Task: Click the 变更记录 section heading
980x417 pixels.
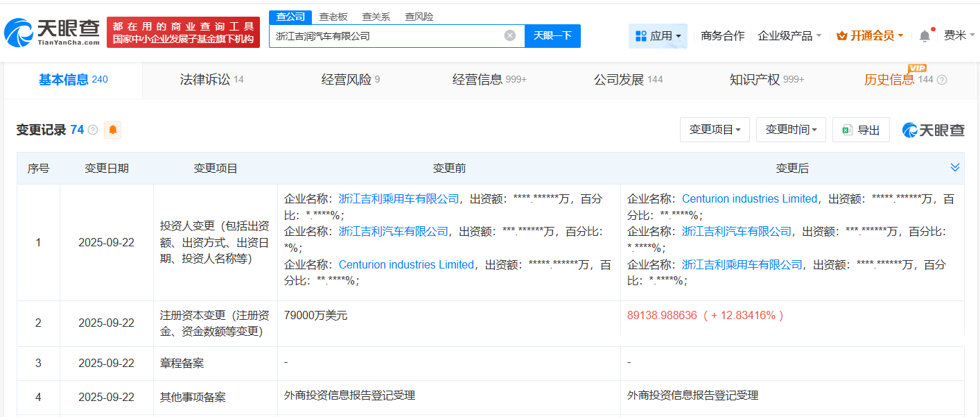Action: (x=41, y=130)
